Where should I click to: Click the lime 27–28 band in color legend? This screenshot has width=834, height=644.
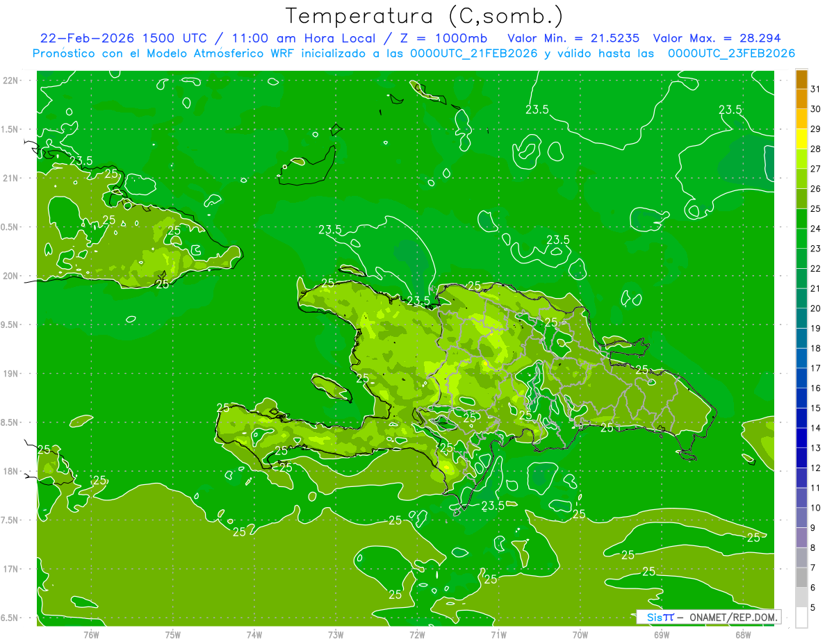tap(801, 159)
